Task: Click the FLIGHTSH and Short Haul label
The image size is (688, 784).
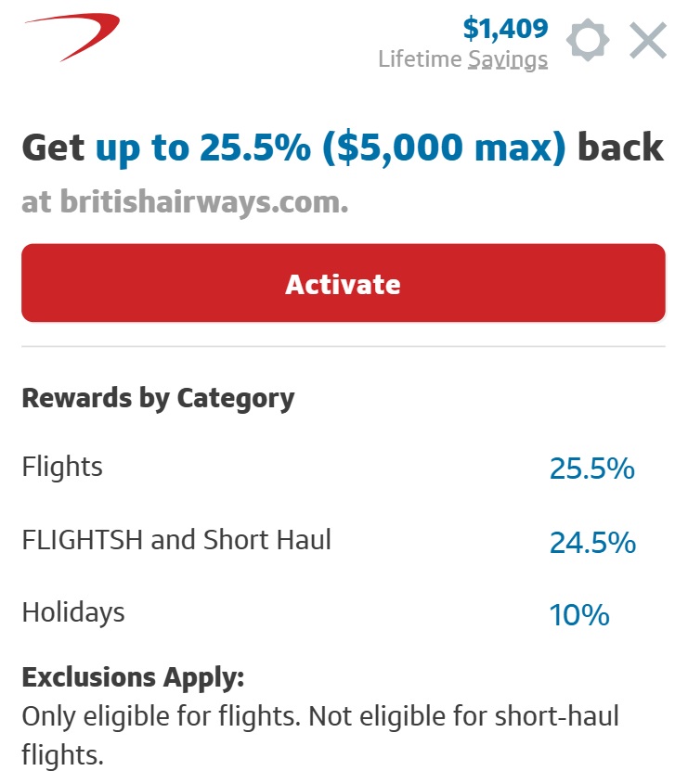Action: click(175, 539)
